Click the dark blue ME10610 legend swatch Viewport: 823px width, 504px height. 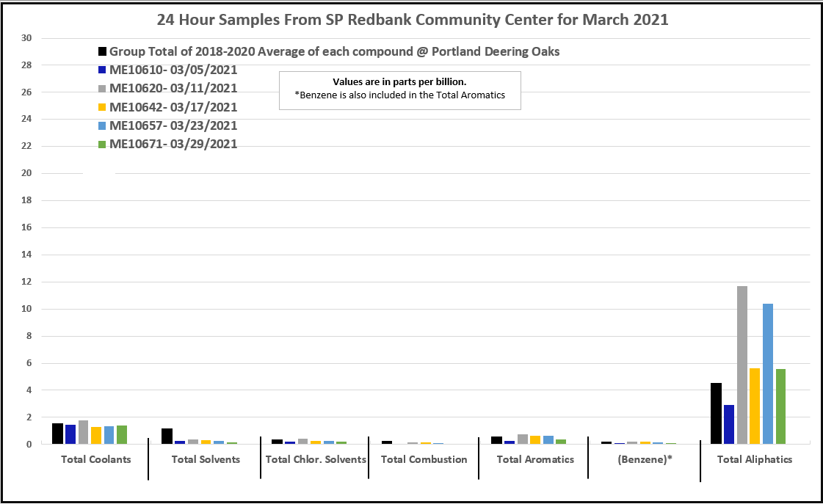click(x=103, y=70)
